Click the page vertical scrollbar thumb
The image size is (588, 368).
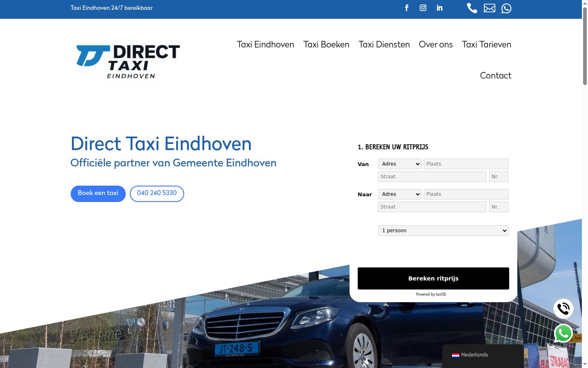tap(585, 46)
